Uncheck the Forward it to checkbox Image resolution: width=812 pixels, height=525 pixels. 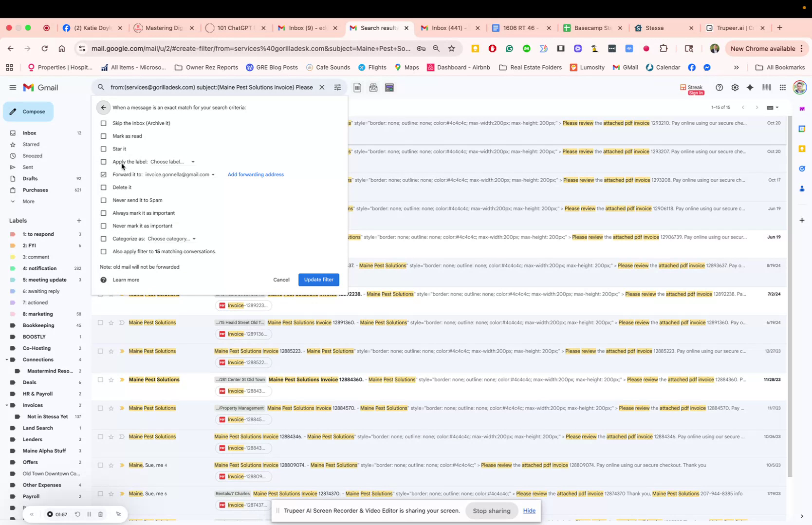pos(103,174)
